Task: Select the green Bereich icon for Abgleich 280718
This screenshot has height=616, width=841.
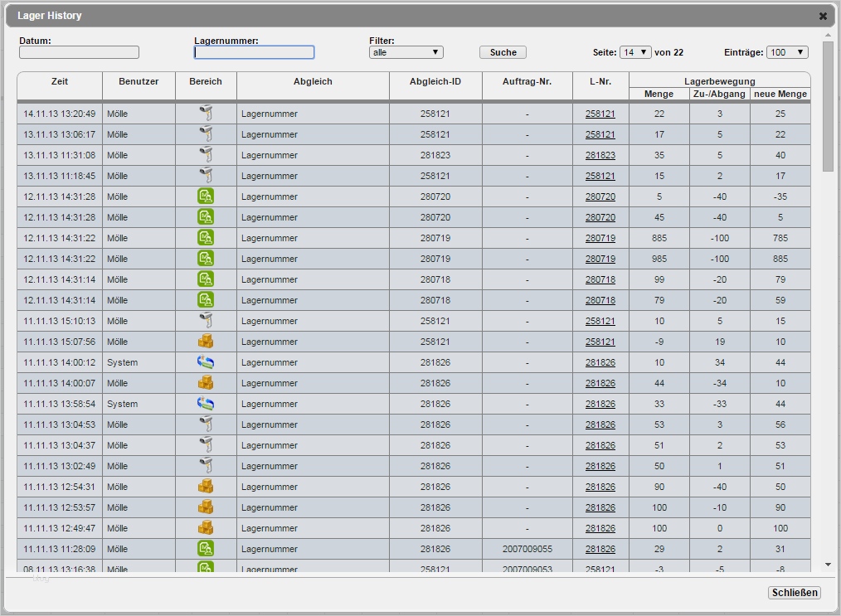Action: 206,279
